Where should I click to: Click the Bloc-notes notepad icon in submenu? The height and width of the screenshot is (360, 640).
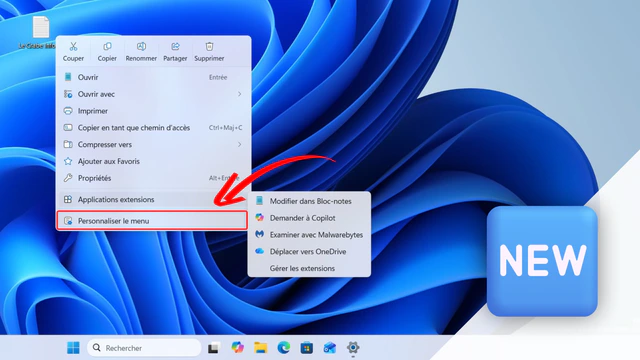point(260,201)
